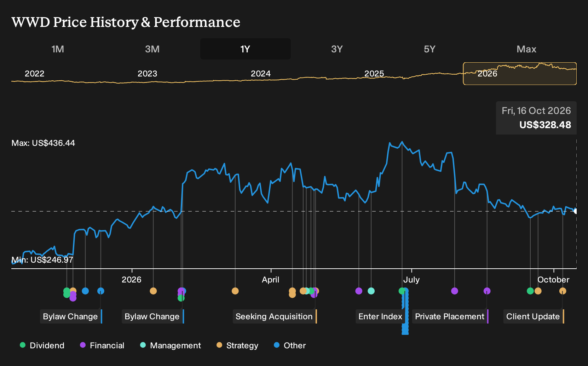Click the highlighted 2026 range selector window
588x366 pixels.
(520, 74)
